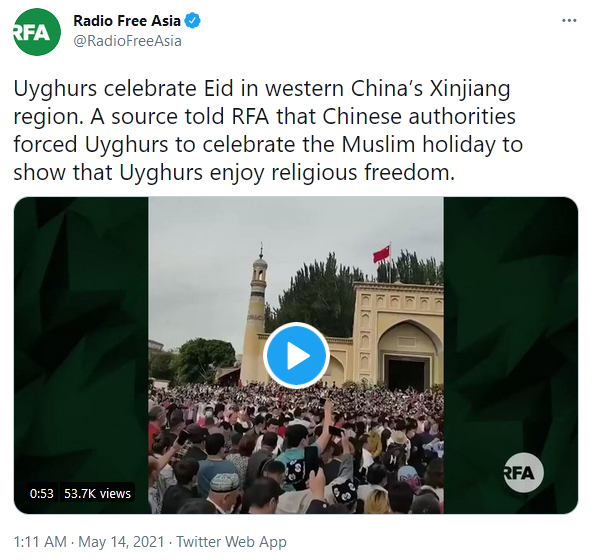Screen dimensions: 593x560
Task: Click the blue verified badge
Action: [x=192, y=21]
